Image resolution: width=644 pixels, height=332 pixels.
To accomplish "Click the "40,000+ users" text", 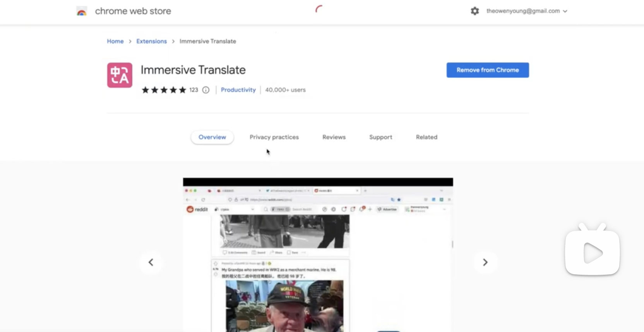I will pos(285,90).
